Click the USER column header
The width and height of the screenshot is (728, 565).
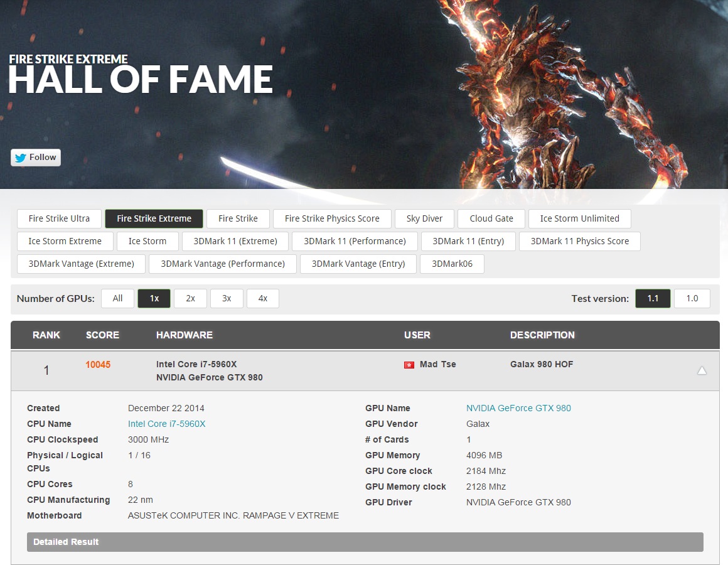[417, 335]
